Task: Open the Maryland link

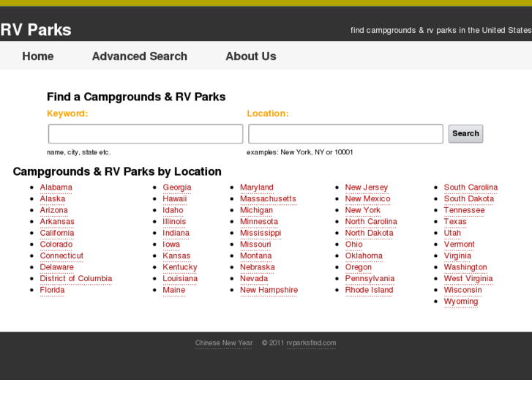Action: [257, 187]
